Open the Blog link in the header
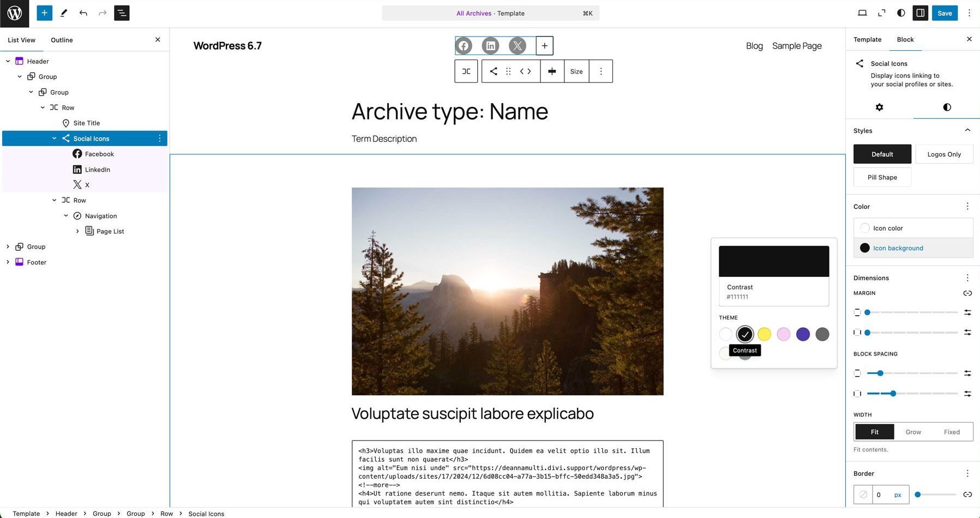The width and height of the screenshot is (980, 518). click(x=754, y=46)
